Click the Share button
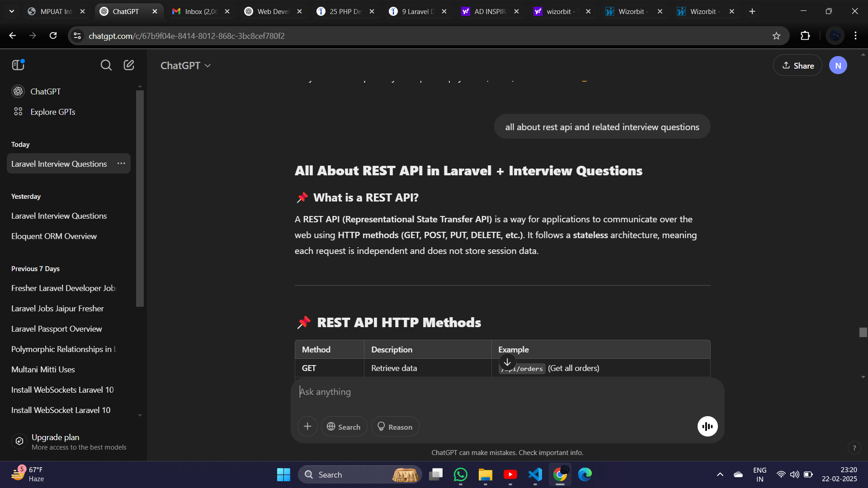 (797, 66)
